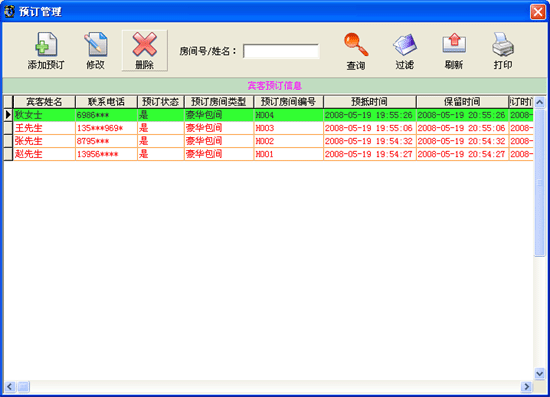The width and height of the screenshot is (550, 397).
Task: Click horizontal scrollbar left arrow
Action: (10, 386)
